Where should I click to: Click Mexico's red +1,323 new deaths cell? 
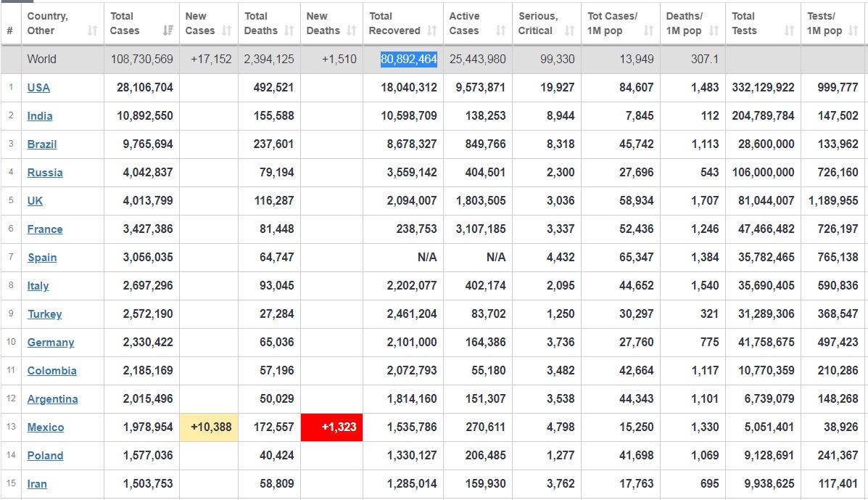332,427
